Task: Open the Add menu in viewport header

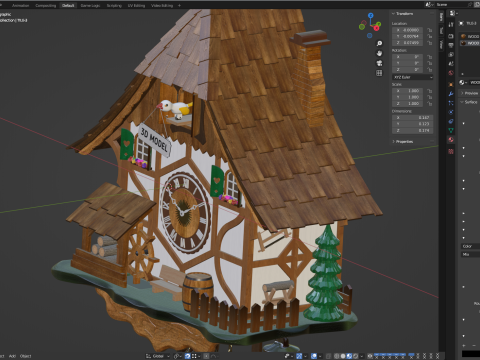Action: 12,356
